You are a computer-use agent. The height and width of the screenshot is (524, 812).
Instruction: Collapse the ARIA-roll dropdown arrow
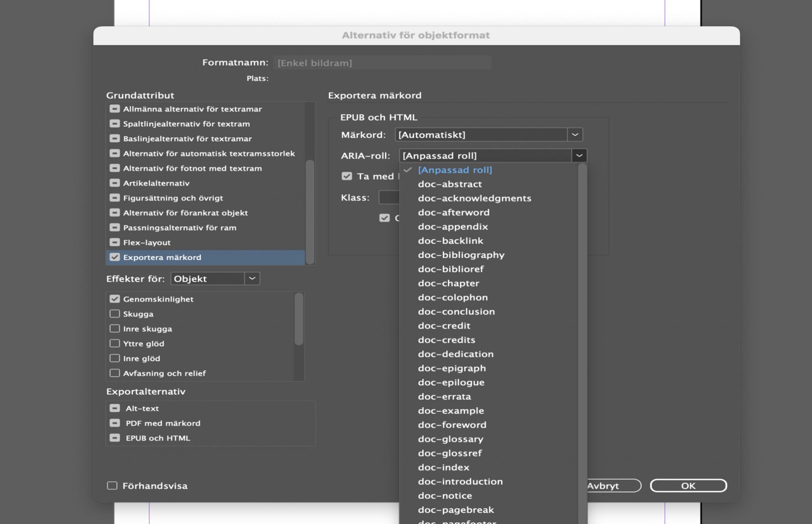click(x=579, y=156)
